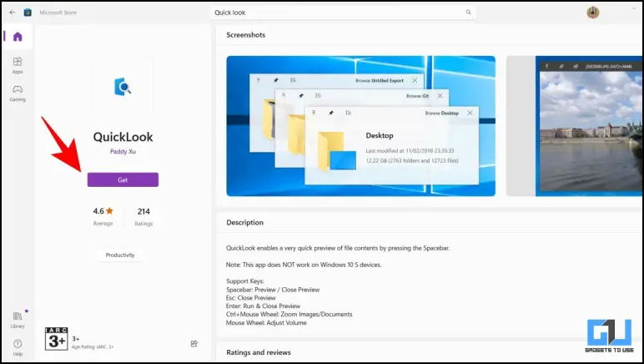Viewport: 644px width, 364px height.
Task: Click the Get button to install QuickLook
Action: pyautogui.click(x=123, y=179)
